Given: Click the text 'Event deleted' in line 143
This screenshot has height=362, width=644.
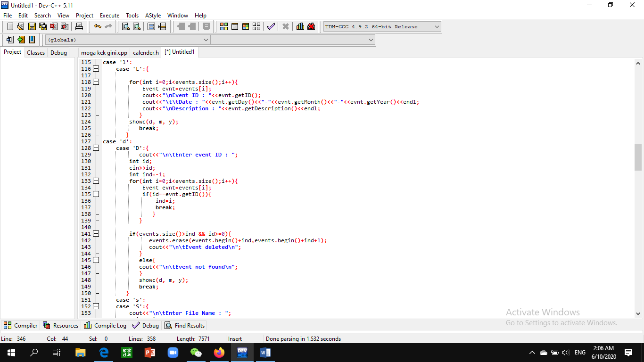Looking at the screenshot, I should 206,247.
